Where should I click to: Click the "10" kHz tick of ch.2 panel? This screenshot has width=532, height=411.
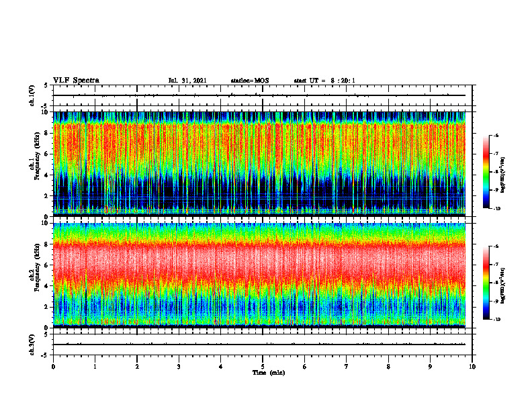(x=46, y=223)
